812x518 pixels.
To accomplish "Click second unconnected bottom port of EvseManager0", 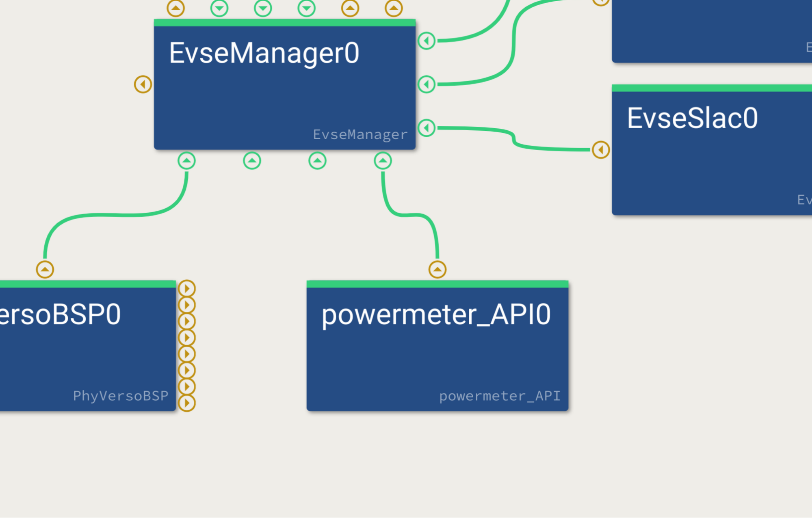I will click(252, 161).
